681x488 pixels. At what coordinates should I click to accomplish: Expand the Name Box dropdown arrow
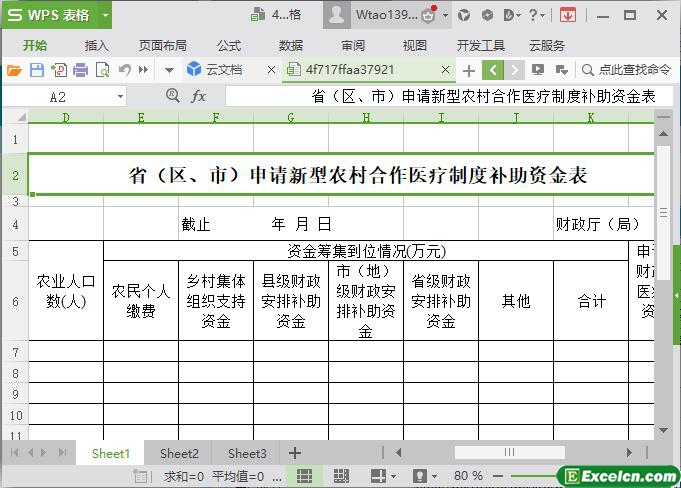[120, 97]
